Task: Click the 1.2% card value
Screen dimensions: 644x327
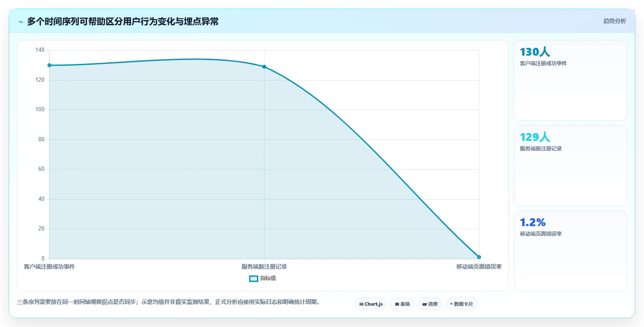Action: [533, 222]
